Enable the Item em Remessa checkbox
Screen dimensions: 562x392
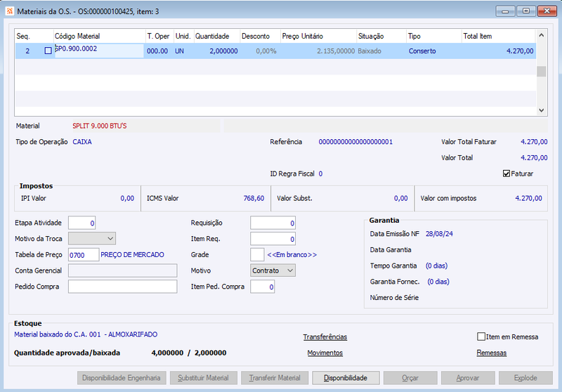click(481, 337)
